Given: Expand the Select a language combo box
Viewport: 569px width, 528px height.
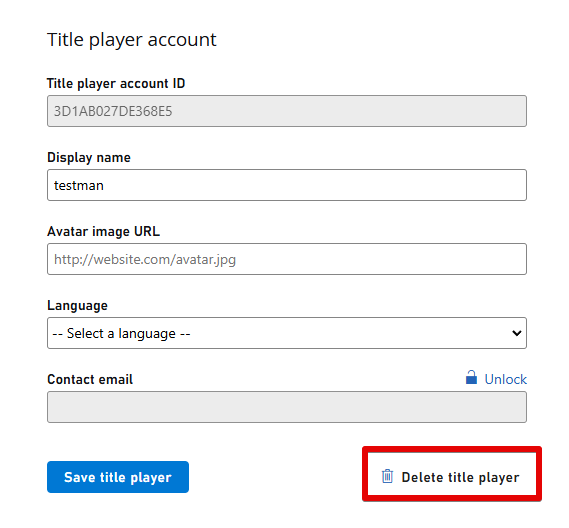Looking at the screenshot, I should tap(287, 333).
